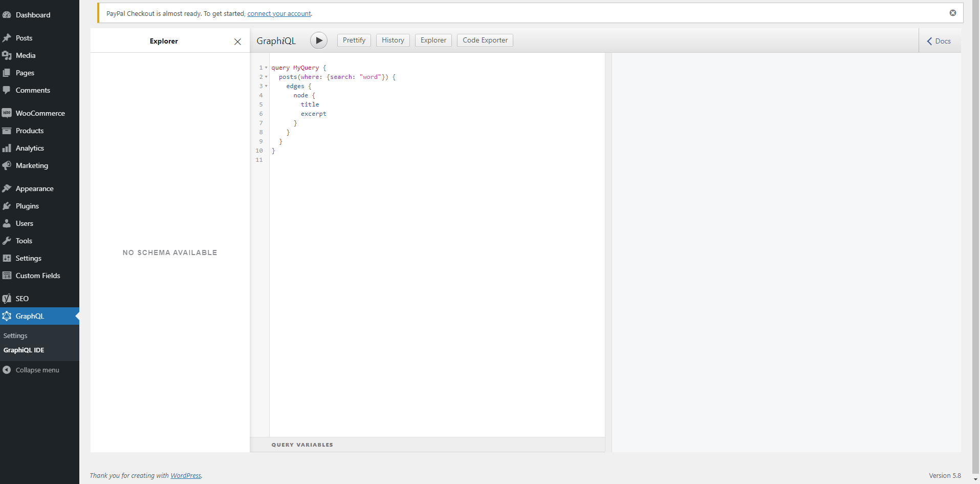
Task: Click the Custom Fields icon
Action: pos(7,276)
